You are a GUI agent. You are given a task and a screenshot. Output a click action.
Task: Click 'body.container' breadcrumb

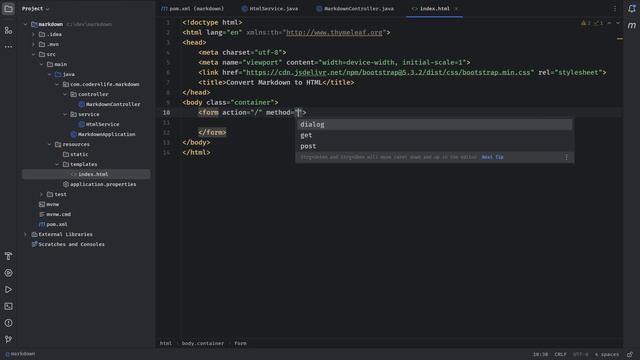tap(203, 343)
